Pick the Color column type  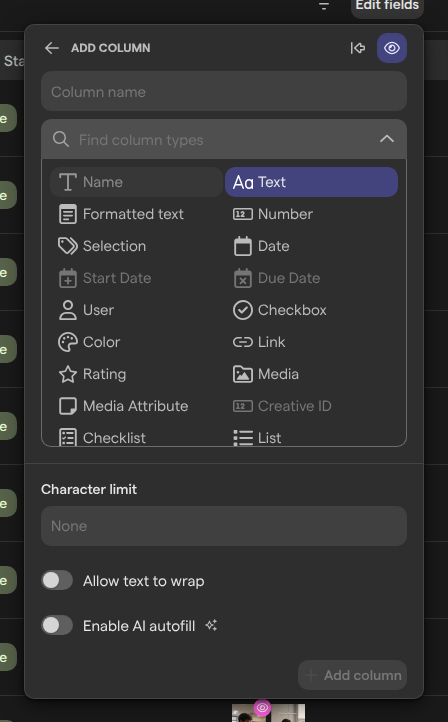click(x=136, y=342)
